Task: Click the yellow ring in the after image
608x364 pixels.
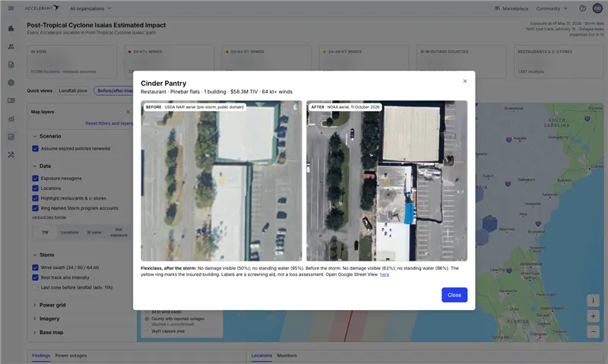Action: coord(387,181)
